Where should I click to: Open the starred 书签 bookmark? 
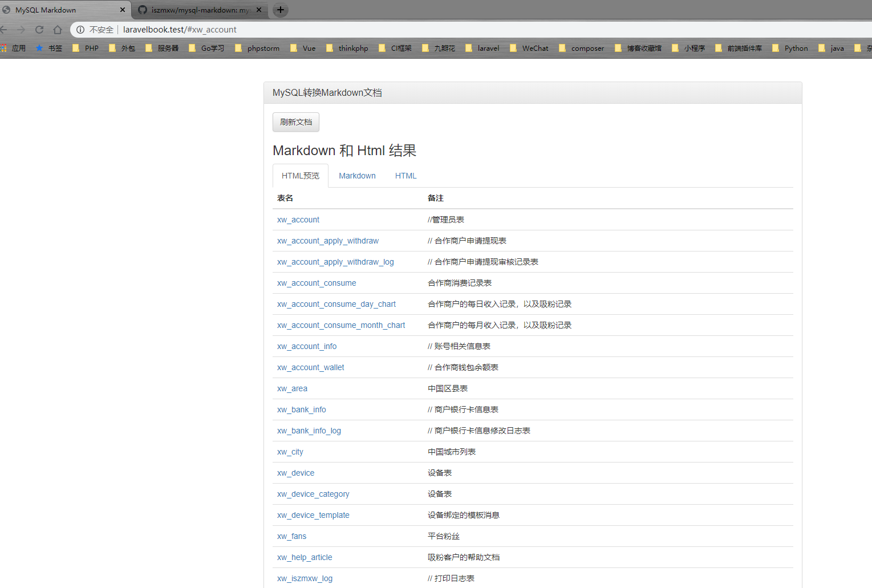pyautogui.click(x=49, y=48)
